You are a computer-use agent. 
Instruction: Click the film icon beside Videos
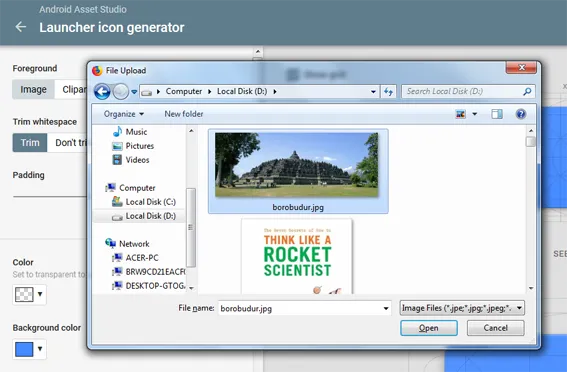pos(117,159)
